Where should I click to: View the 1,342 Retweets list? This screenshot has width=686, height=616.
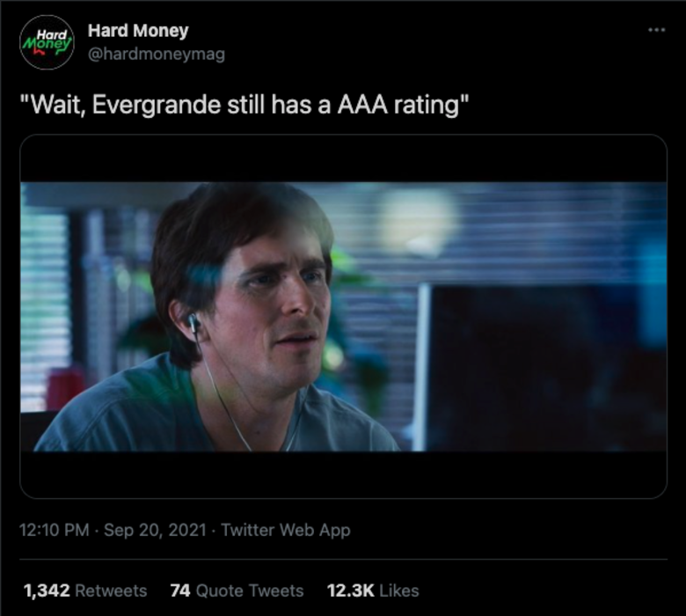85,590
